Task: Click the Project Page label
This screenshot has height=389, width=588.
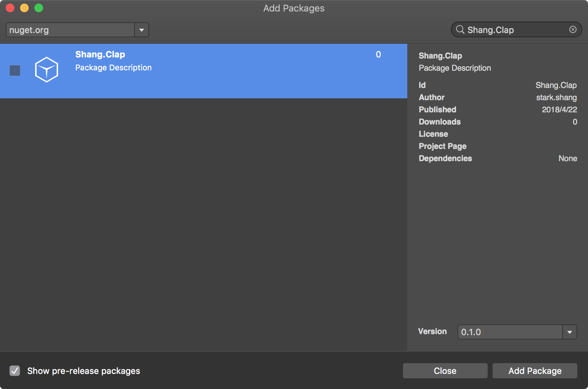Action: (x=442, y=146)
